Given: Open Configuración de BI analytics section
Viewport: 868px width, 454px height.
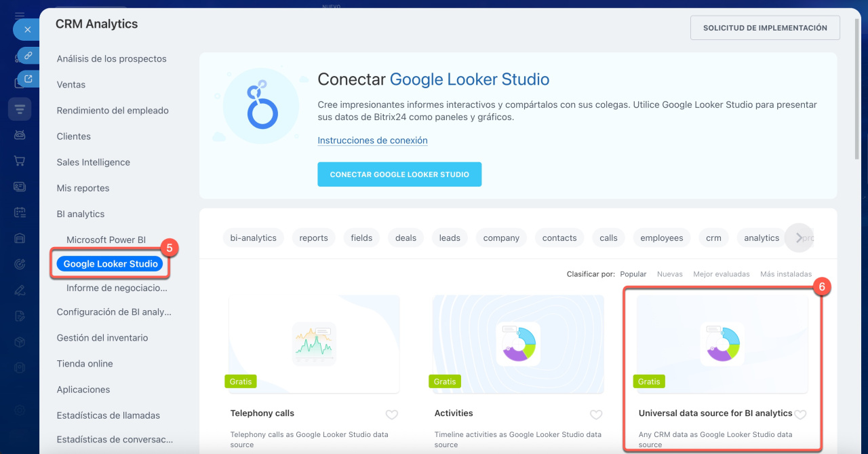Looking at the screenshot, I should coord(114,312).
